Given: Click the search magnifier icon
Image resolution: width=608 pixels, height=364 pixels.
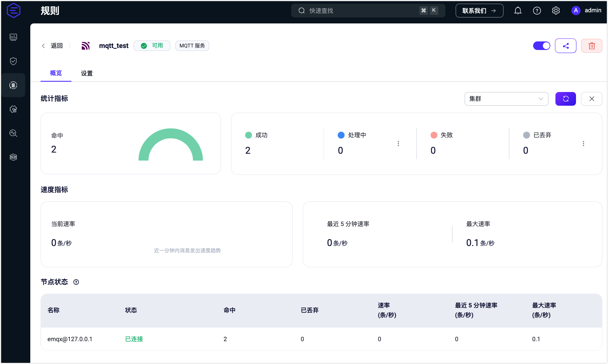Looking at the screenshot, I should click(x=302, y=11).
